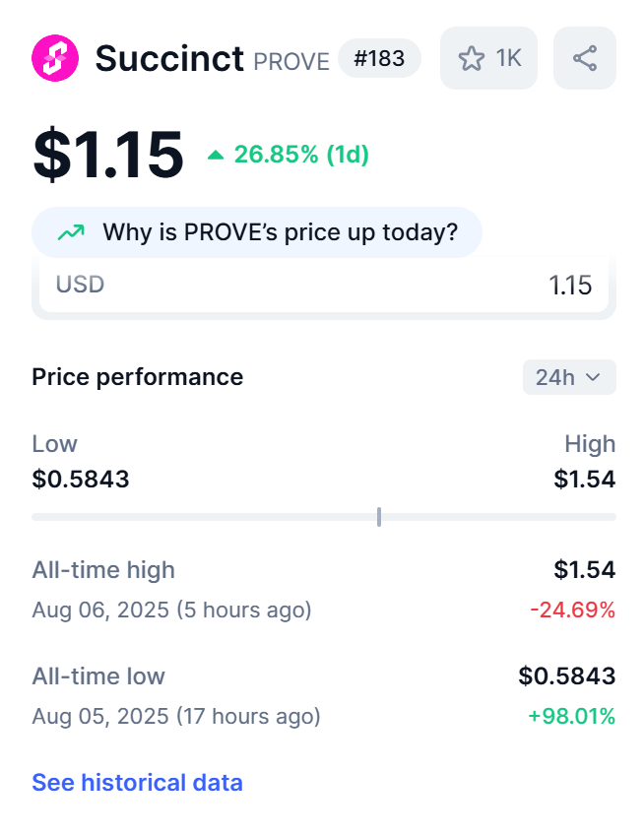Click the 1K watchlist count
This screenshot has width=644, height=836.
[509, 58]
